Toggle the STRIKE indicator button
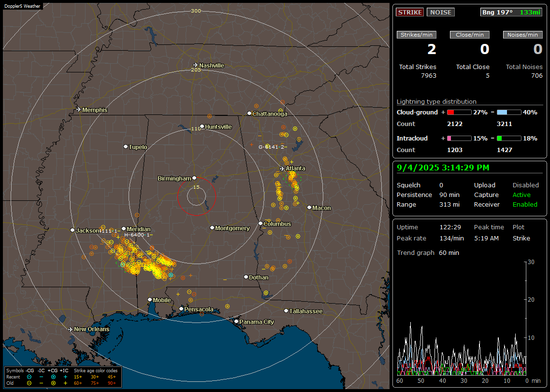The height and width of the screenshot is (392, 550). (x=410, y=12)
